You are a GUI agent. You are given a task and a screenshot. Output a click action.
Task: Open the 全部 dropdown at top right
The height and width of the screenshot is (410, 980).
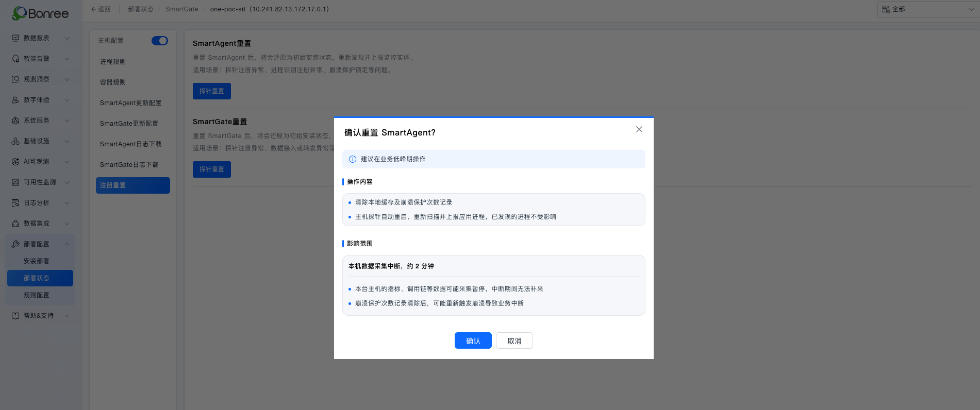pos(928,9)
